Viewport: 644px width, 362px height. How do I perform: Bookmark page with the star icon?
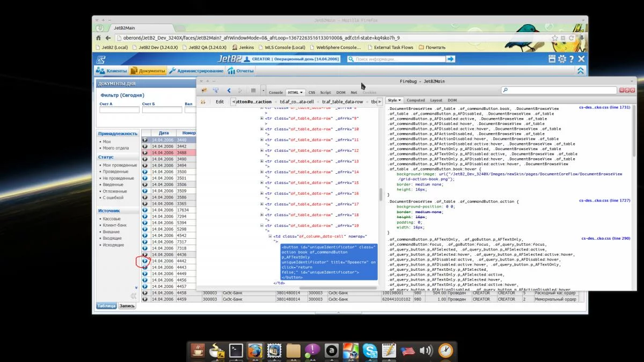[x=555, y=38]
